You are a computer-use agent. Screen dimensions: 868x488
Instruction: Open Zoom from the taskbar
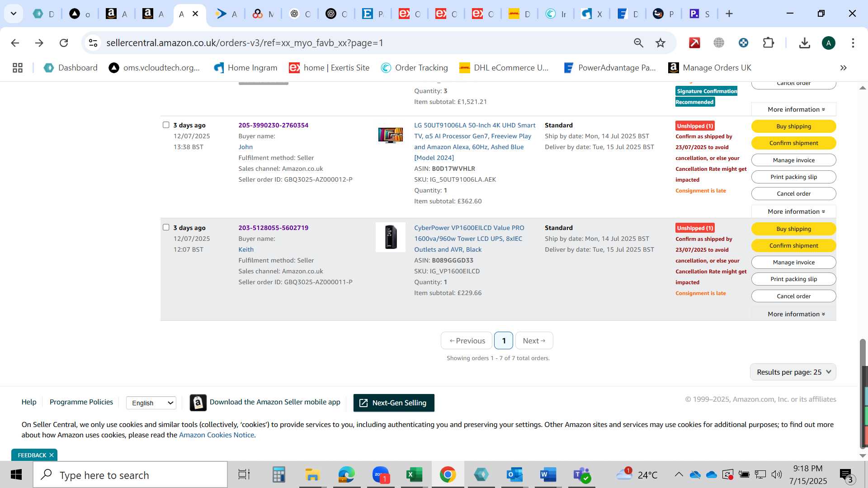(x=381, y=475)
